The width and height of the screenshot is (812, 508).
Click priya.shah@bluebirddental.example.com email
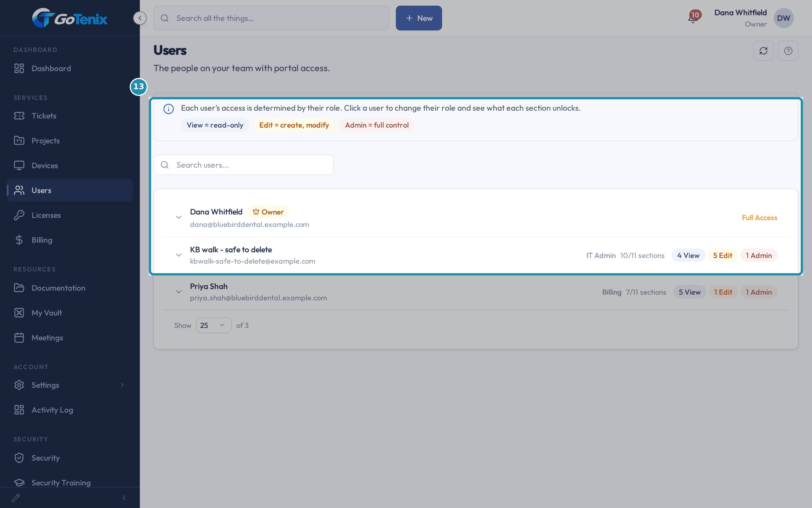coord(258,298)
